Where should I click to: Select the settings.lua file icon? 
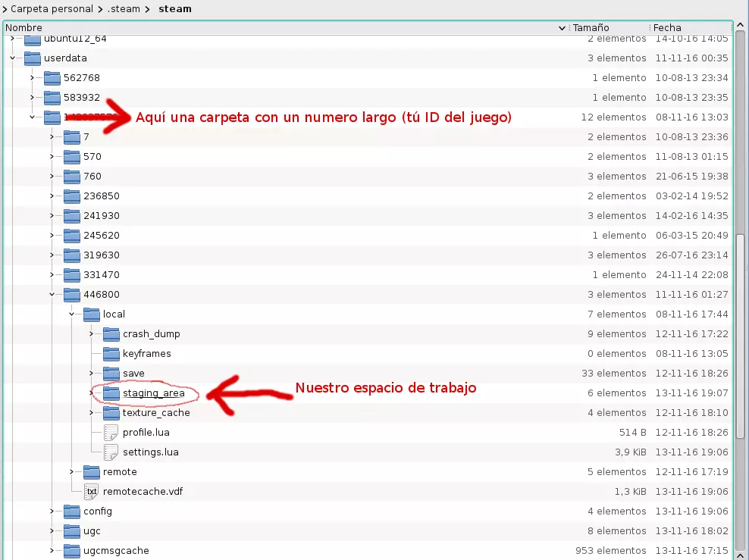[x=111, y=452]
